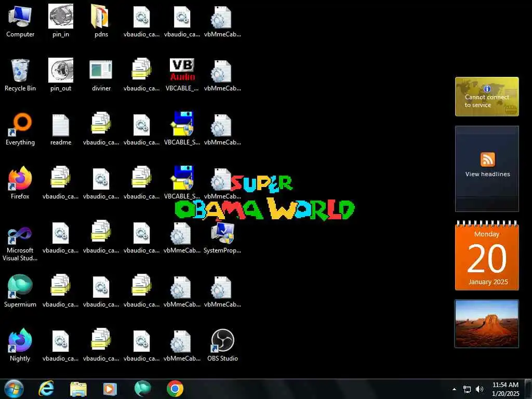Open the volume control tray icon
532x399 pixels.
[480, 389]
